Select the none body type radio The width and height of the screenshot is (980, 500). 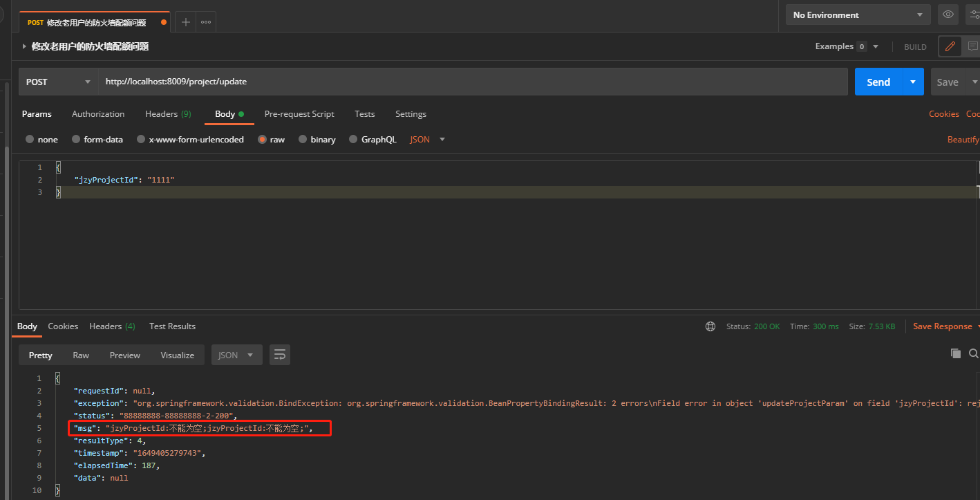tap(30, 139)
